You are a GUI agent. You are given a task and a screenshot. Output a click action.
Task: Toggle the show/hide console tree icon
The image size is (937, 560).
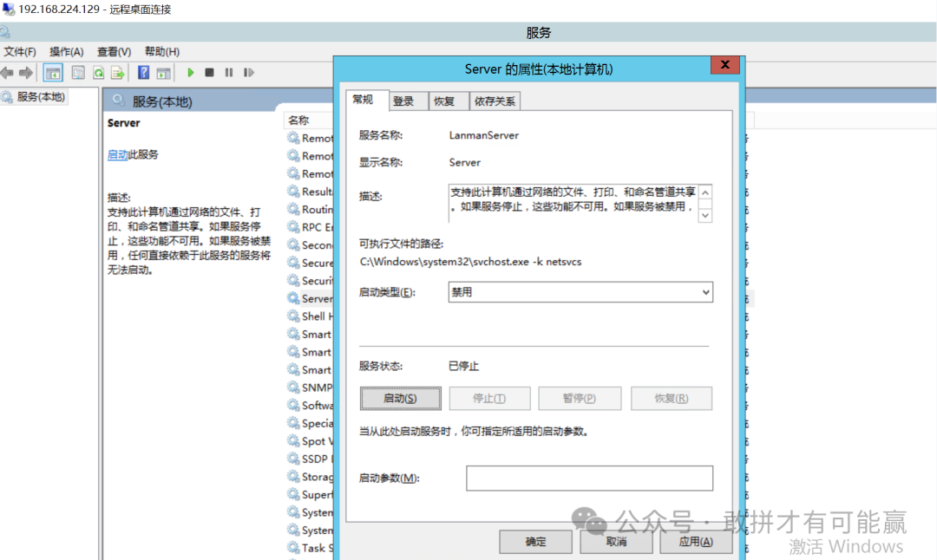[53, 73]
